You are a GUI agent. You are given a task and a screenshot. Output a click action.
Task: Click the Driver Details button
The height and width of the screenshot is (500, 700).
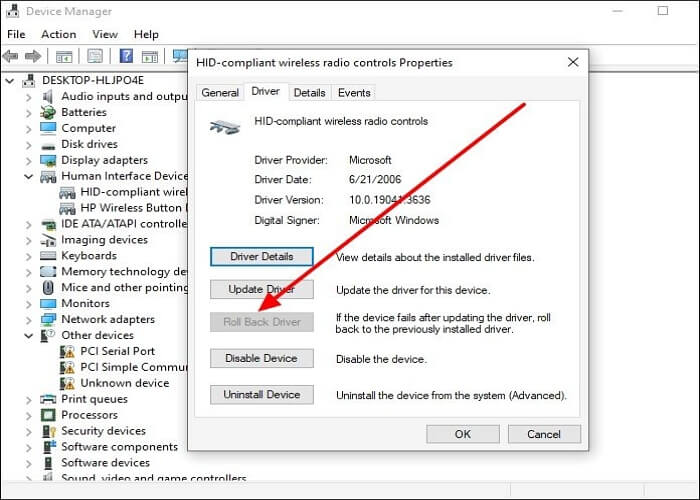pyautogui.click(x=262, y=257)
